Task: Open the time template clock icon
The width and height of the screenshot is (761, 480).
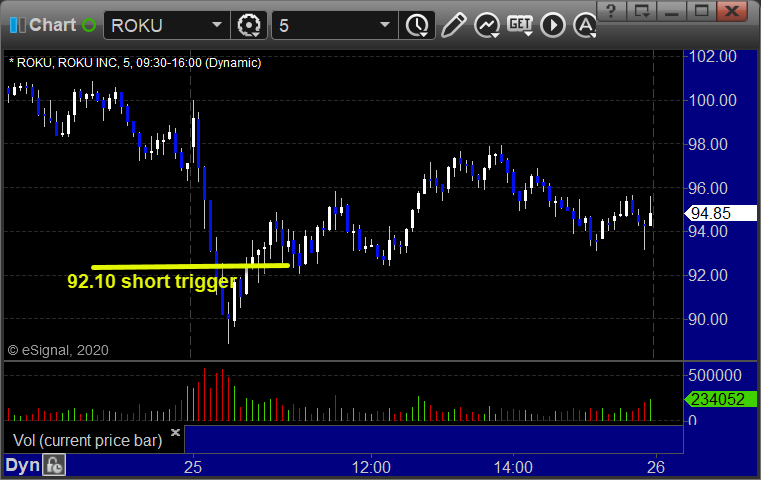Action: coord(417,25)
